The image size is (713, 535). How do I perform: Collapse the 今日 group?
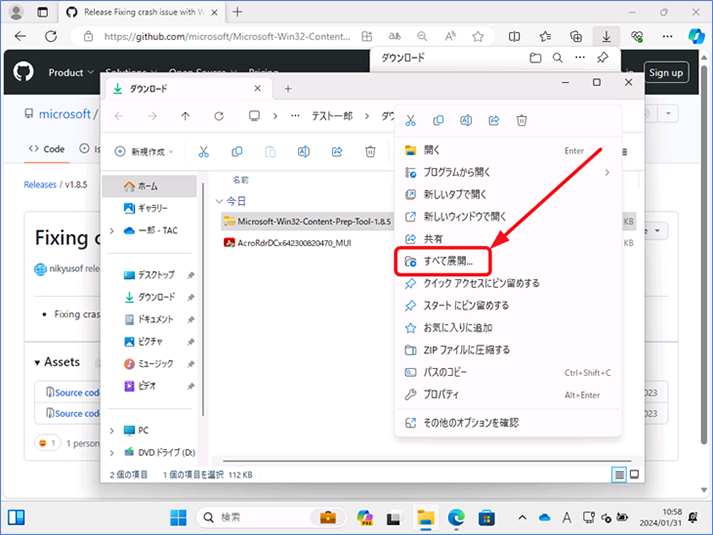219,201
